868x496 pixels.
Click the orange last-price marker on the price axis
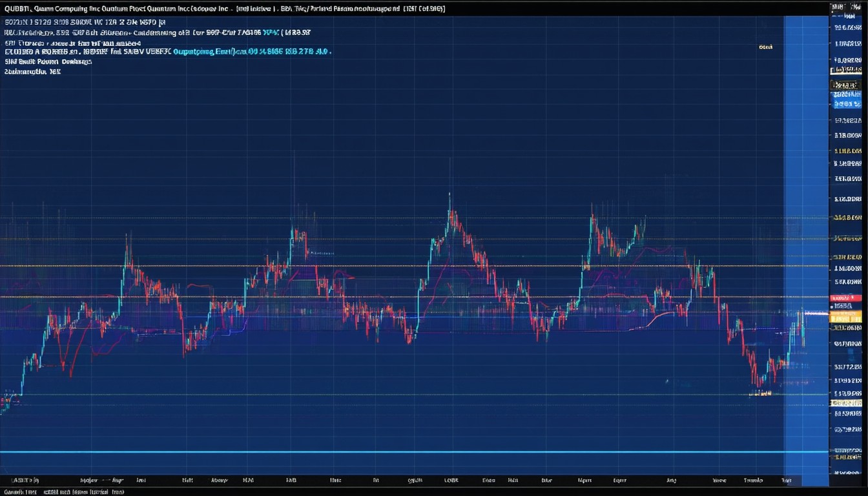(846, 315)
